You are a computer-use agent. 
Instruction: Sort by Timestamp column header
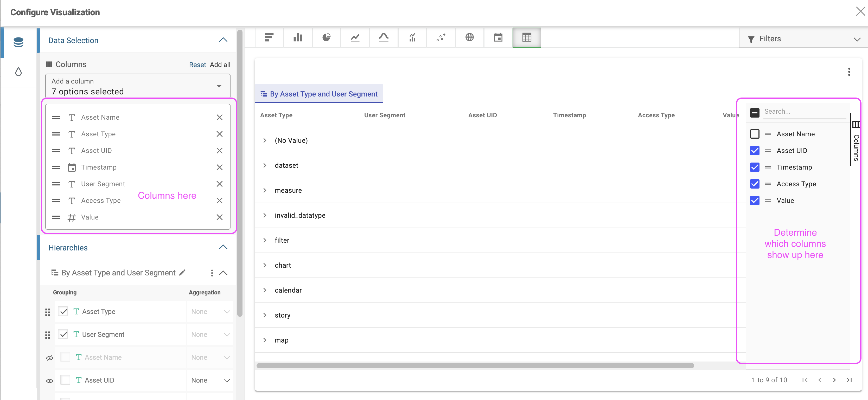(570, 115)
